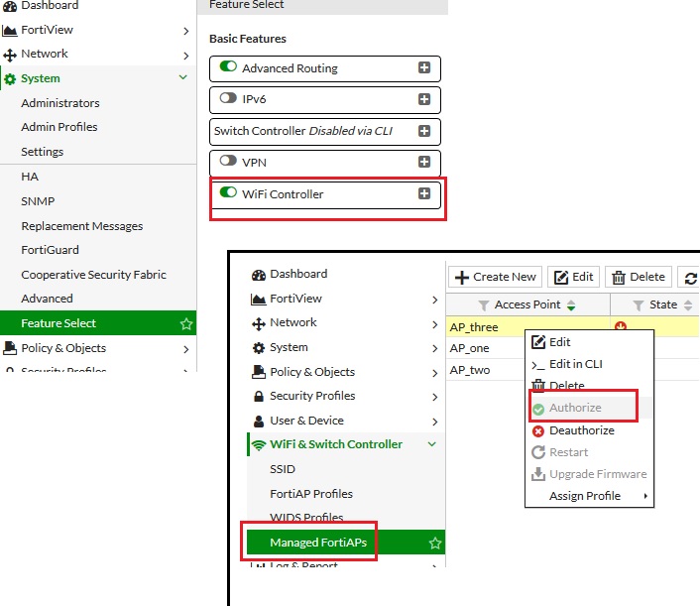
Task: Click the System gear icon in top sidebar
Action: pos(9,79)
